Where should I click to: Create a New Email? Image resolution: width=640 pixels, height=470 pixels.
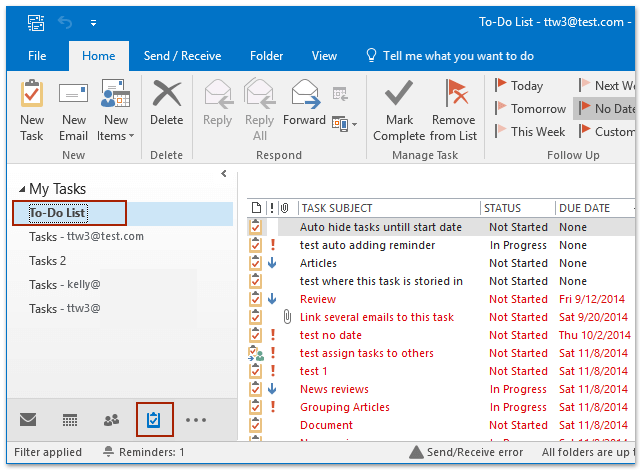73,110
